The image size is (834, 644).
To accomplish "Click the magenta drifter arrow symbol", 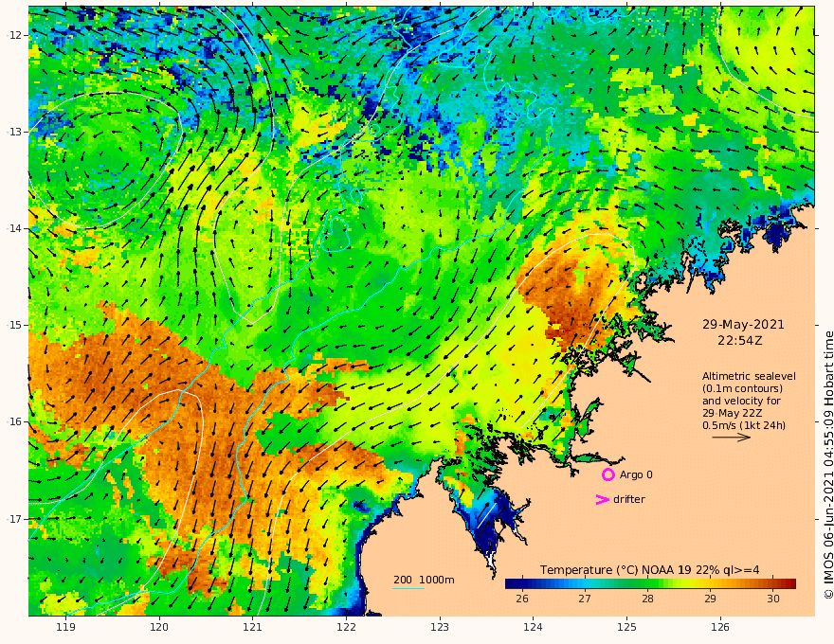I will [x=602, y=499].
